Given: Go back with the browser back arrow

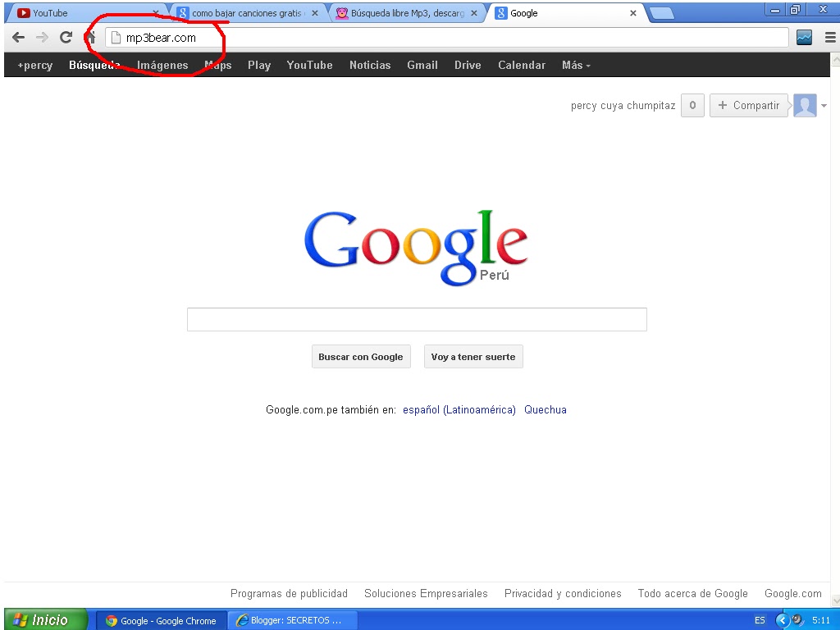Looking at the screenshot, I should pos(18,38).
